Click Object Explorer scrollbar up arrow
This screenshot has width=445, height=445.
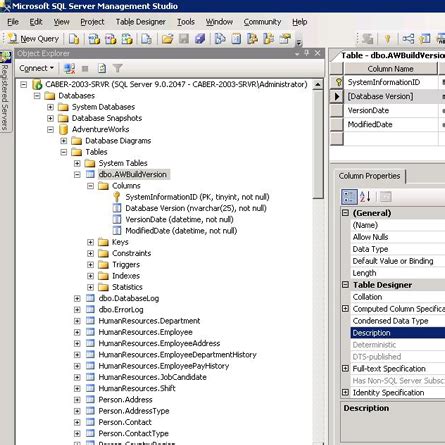tap(318, 85)
